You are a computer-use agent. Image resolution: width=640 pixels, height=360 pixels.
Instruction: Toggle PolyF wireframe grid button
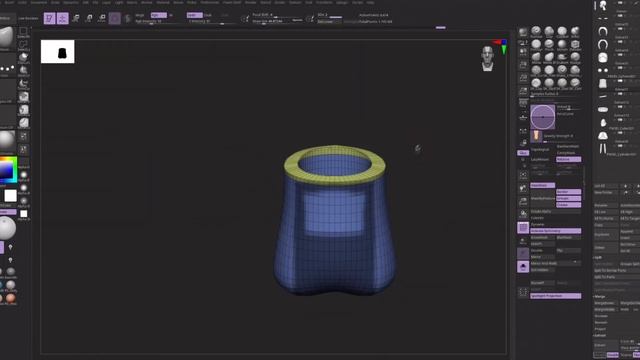(x=523, y=228)
